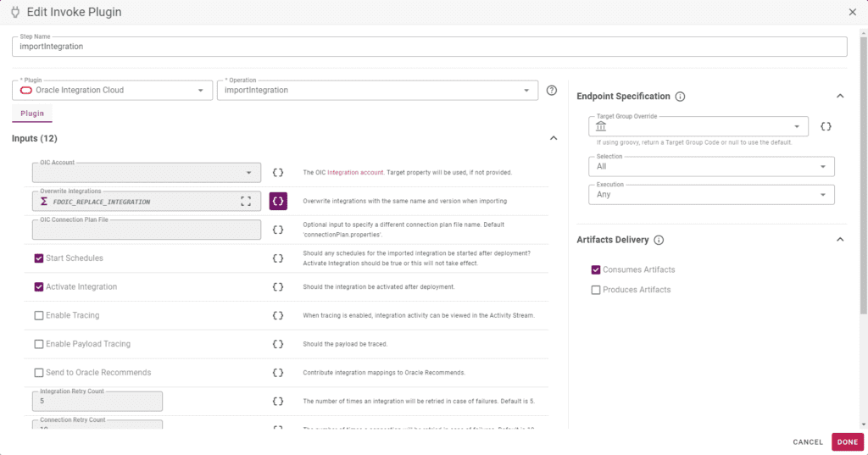Viewport: 868px width, 455px height.
Task: Click the plug icon beside Edit Invoke Plugin
Action: (15, 12)
